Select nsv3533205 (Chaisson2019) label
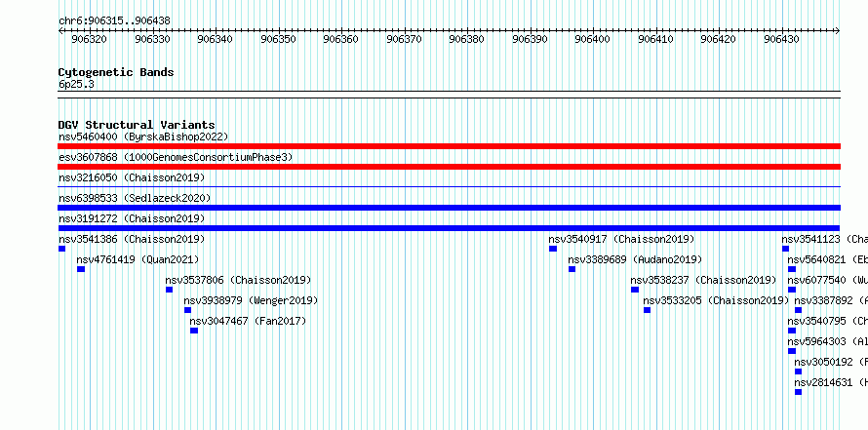868x430 pixels. (x=716, y=300)
